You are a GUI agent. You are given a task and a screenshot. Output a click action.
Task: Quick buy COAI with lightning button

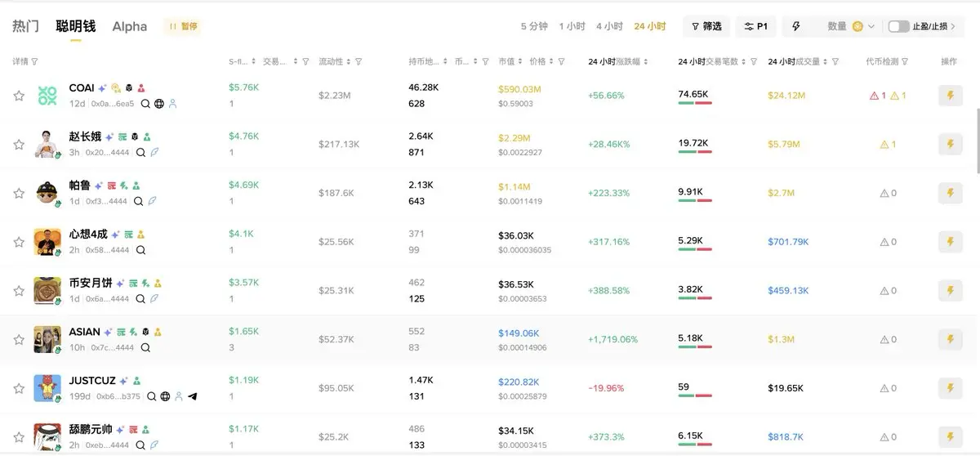click(950, 96)
